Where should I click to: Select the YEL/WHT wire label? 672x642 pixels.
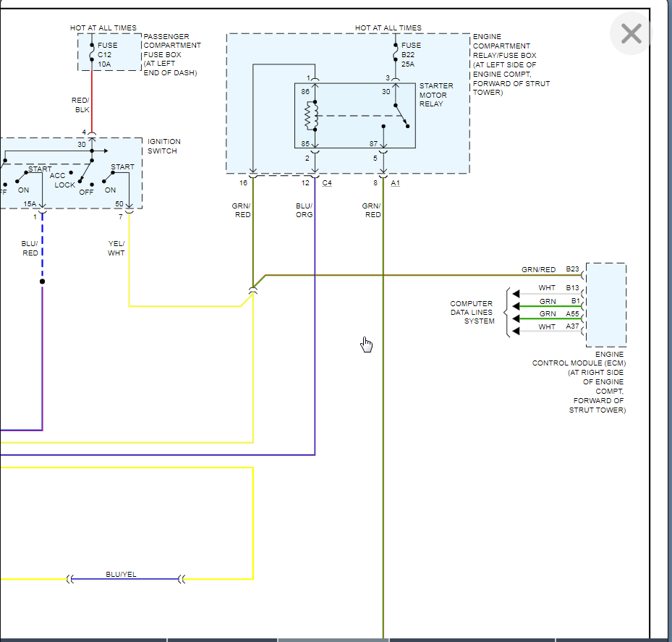(116, 248)
